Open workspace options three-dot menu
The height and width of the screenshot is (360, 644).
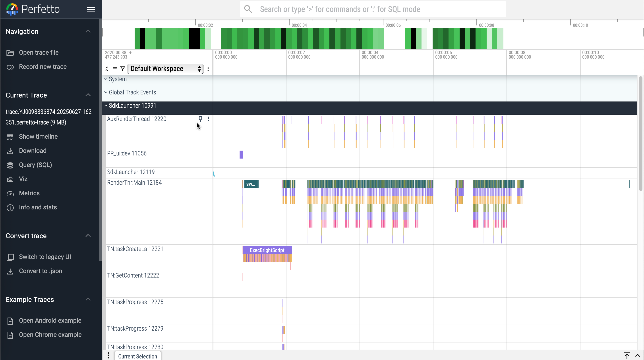[x=208, y=69]
